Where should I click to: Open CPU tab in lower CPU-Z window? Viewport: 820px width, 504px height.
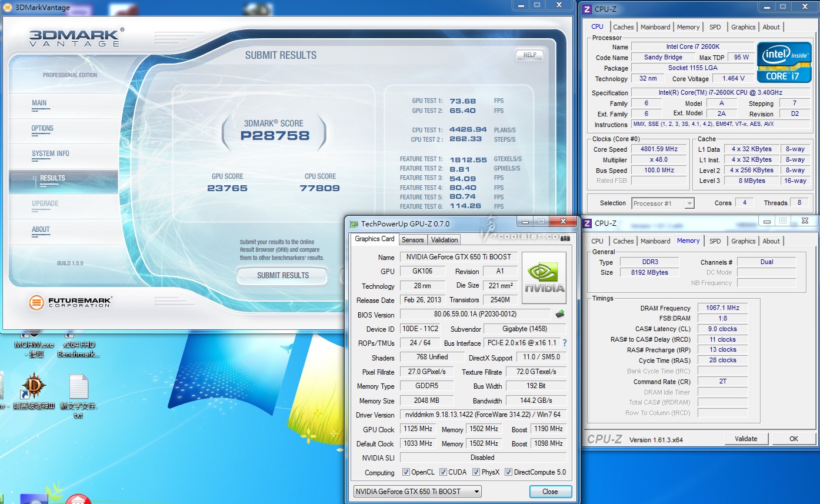pyautogui.click(x=598, y=241)
